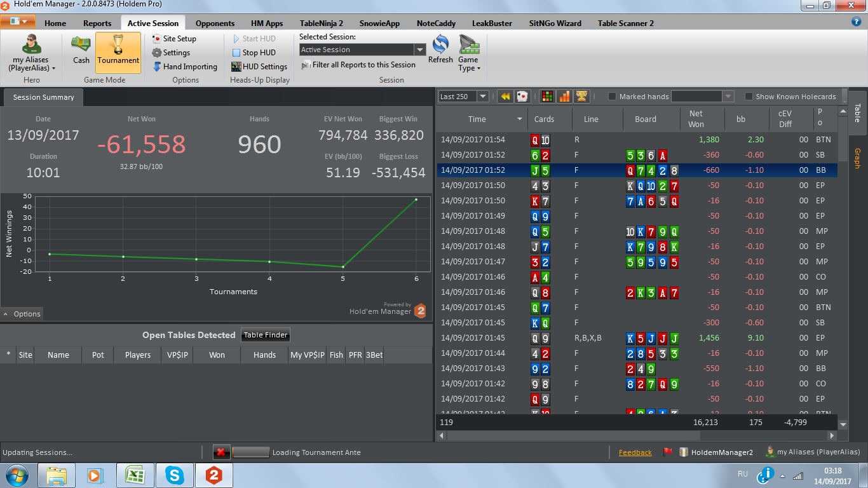The height and width of the screenshot is (488, 868).
Task: Switch to the Graph side tab
Action: [x=857, y=158]
